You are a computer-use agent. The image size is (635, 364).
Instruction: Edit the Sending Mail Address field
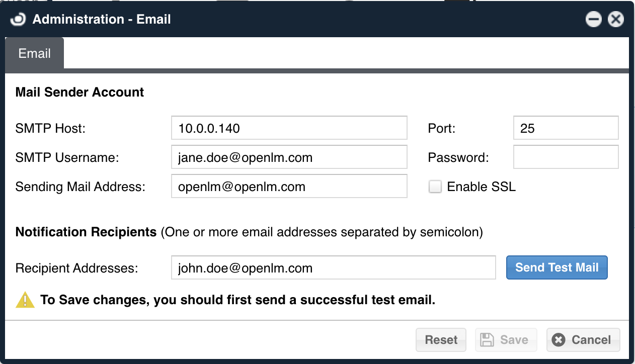tap(289, 187)
